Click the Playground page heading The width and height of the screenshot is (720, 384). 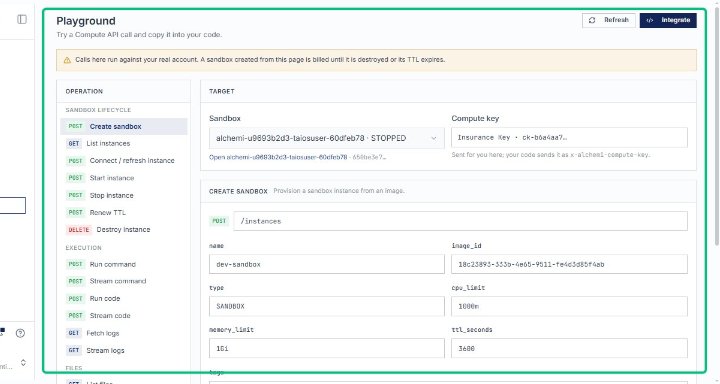86,21
